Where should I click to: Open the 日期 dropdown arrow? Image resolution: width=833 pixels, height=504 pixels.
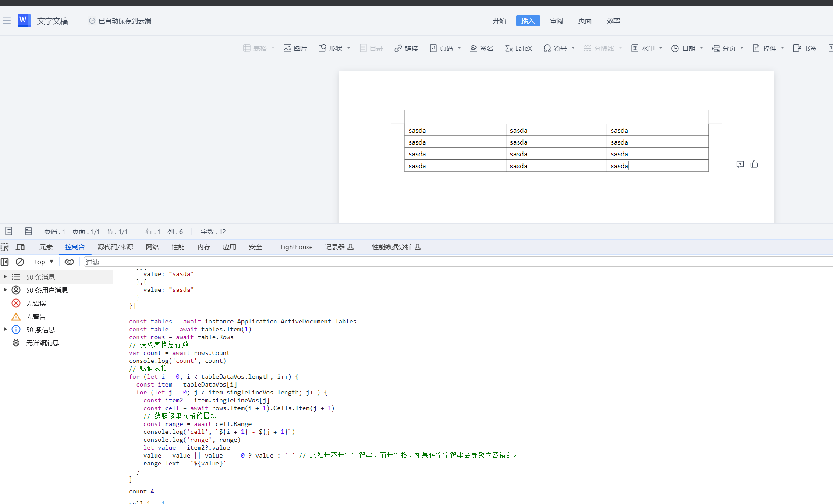[702, 48]
